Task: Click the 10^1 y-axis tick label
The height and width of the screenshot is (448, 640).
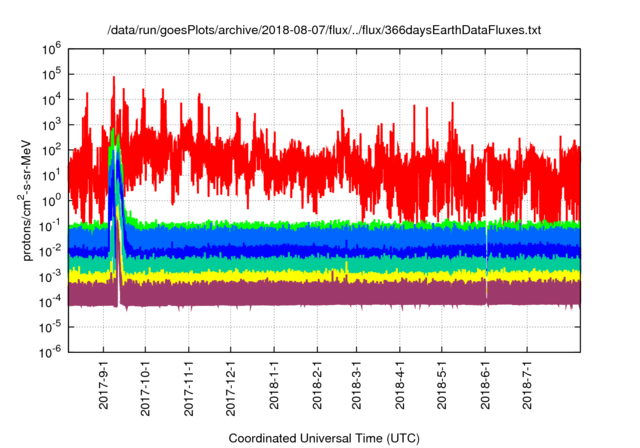Action: tap(51, 175)
